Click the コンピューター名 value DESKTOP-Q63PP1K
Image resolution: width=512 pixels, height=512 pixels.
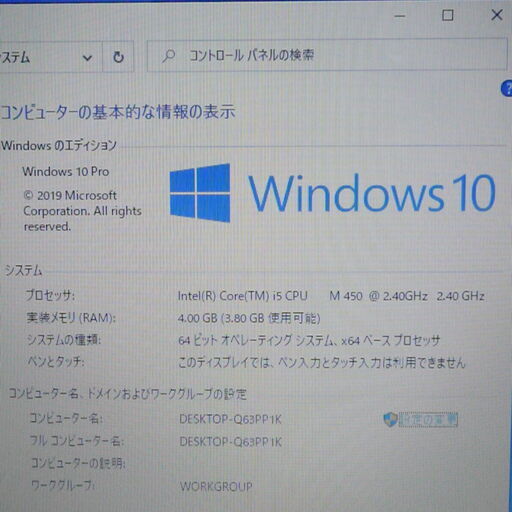pyautogui.click(x=231, y=419)
